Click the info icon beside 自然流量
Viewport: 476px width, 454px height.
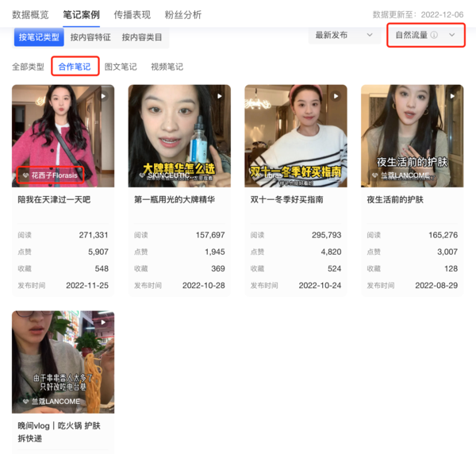434,36
